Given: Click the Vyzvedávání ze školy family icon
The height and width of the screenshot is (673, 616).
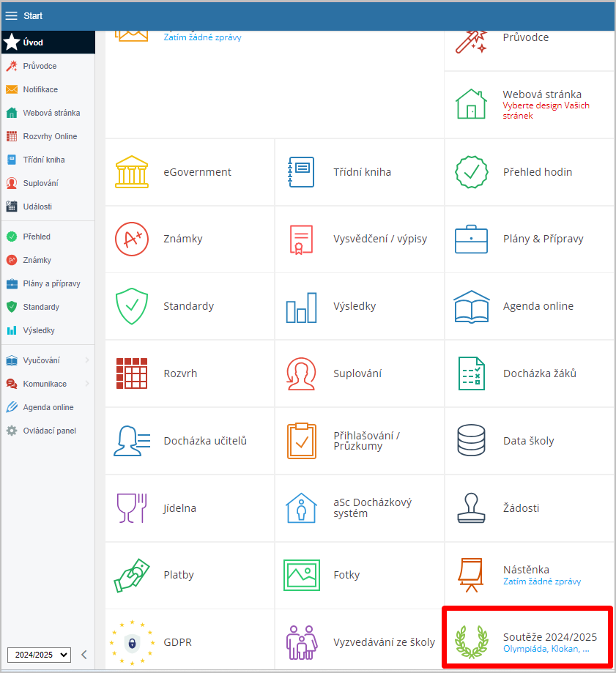Looking at the screenshot, I should 301,642.
